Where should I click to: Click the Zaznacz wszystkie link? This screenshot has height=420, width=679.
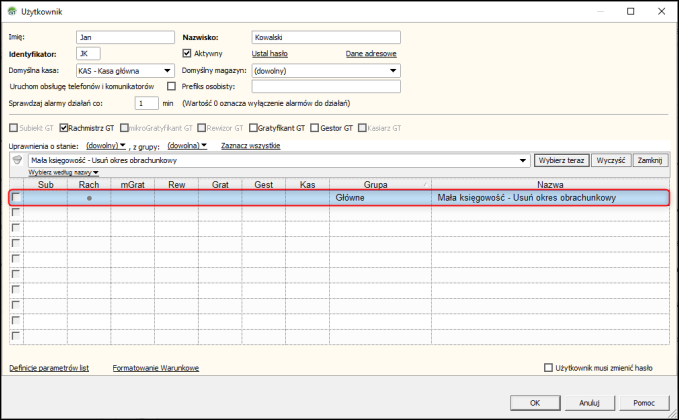coord(251,145)
